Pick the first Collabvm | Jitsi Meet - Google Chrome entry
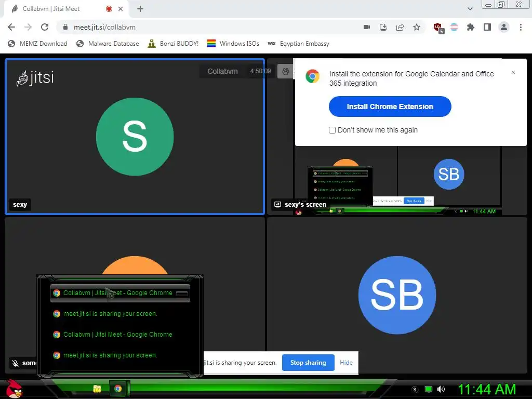The image size is (532, 399). pos(120,293)
